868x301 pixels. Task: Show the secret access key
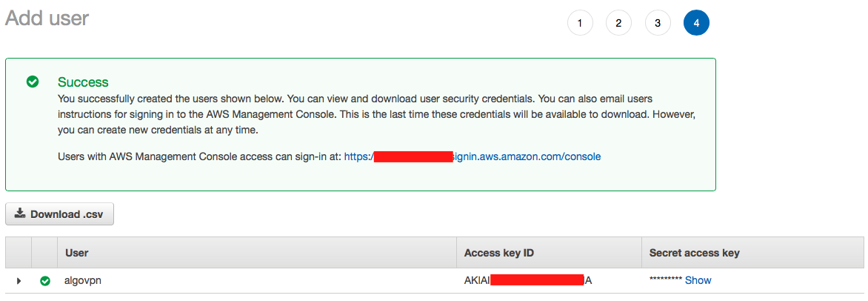[698, 280]
